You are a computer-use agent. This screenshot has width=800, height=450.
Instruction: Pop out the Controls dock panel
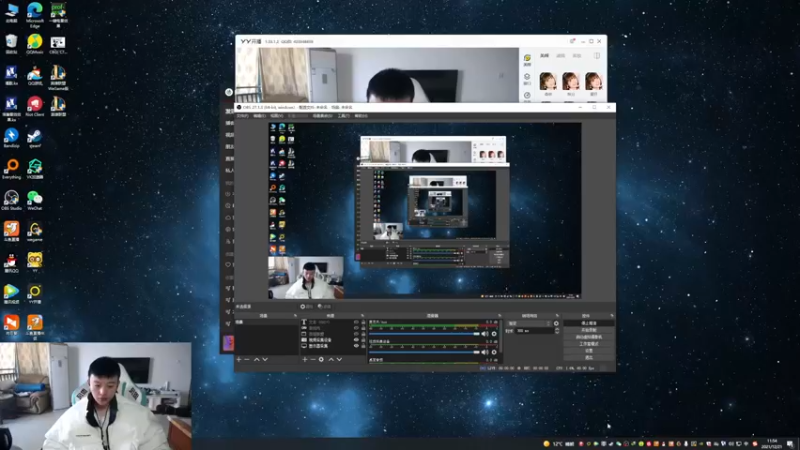coord(612,316)
